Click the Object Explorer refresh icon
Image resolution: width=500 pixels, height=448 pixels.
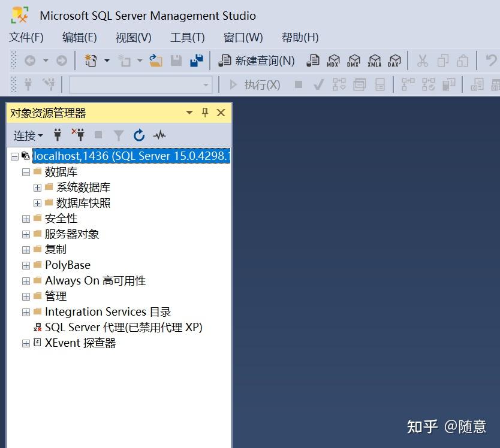[x=139, y=135]
